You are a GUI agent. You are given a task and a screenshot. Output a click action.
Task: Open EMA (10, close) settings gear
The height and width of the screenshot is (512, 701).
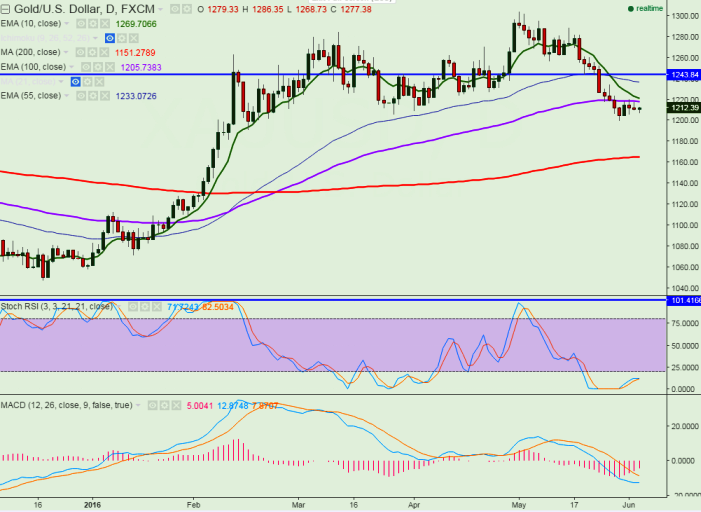coord(93,24)
